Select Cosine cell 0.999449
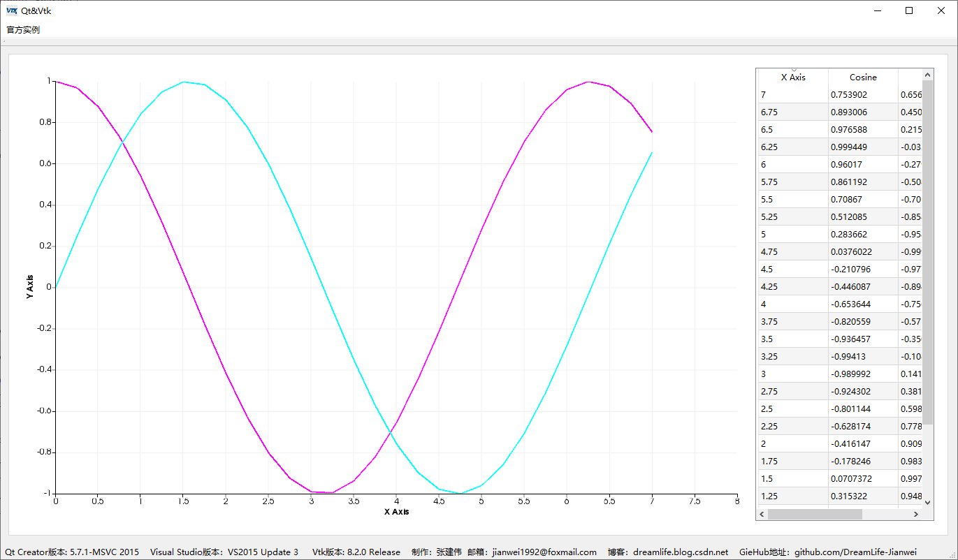This screenshot has width=958, height=560. [x=863, y=147]
